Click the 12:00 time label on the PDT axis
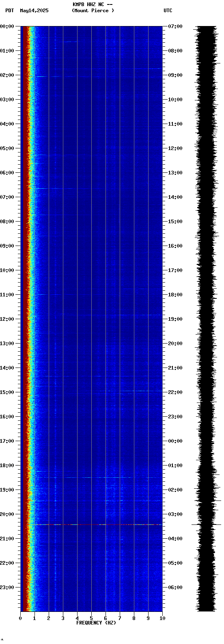This screenshot has height=644, width=224. [7, 319]
